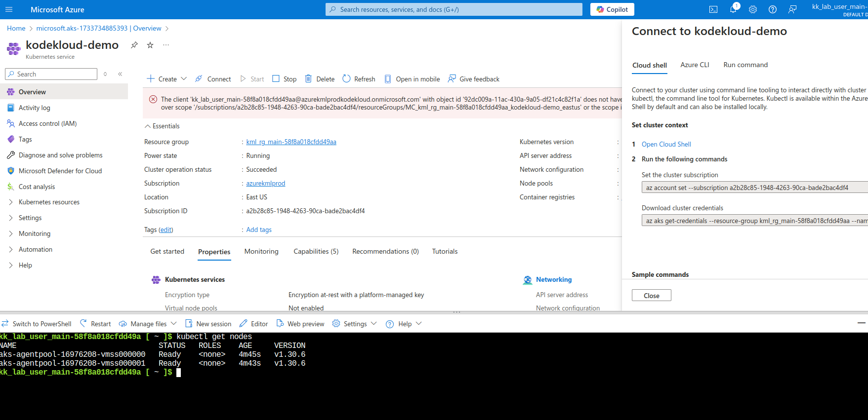
Task: Click the Connect plug icon in toolbar
Action: coord(199,79)
